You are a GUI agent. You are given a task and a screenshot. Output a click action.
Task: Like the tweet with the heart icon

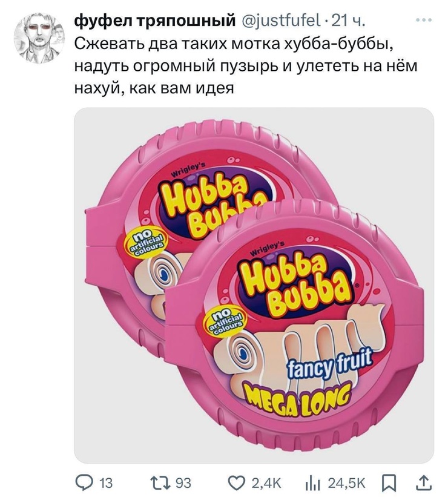(x=237, y=483)
